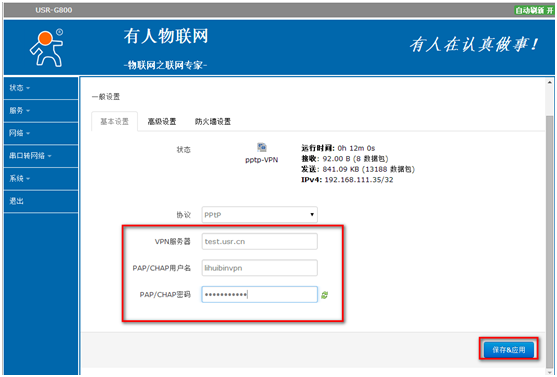Screen dimensions: 557x377
Task: Switch to the 基本设置 tab
Action: pos(114,122)
